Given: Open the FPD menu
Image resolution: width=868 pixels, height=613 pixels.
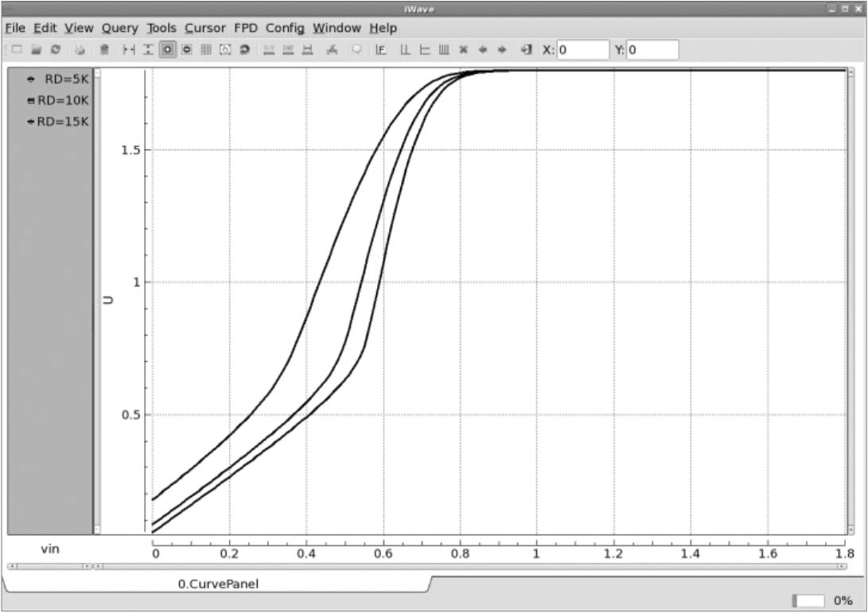Looking at the screenshot, I should point(246,28).
